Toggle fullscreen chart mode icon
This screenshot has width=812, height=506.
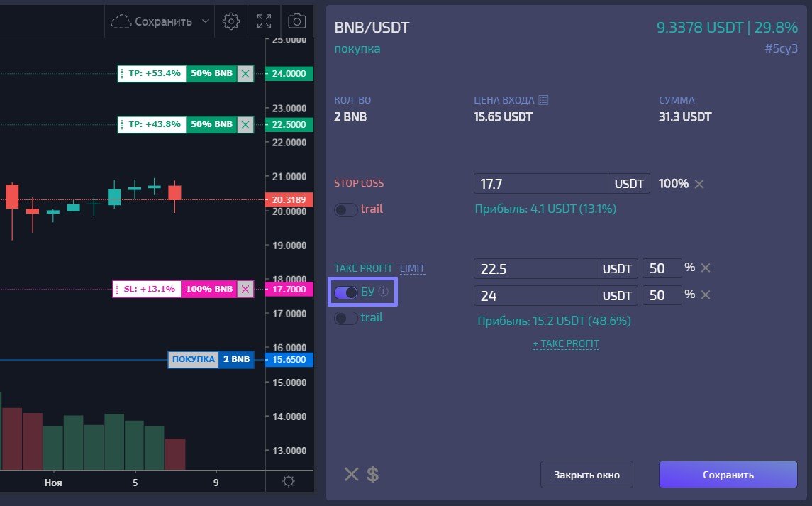(x=264, y=21)
